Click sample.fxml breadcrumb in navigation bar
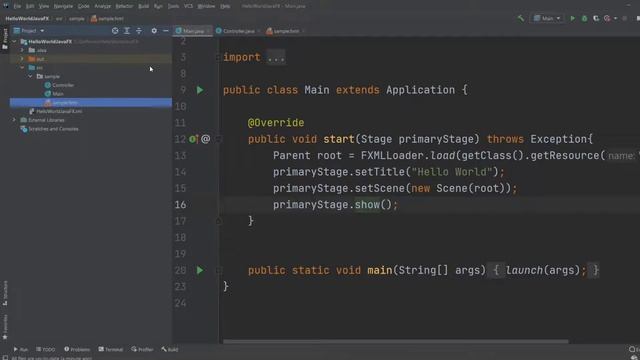Image resolution: width=640 pixels, height=360 pixels. tap(107, 19)
